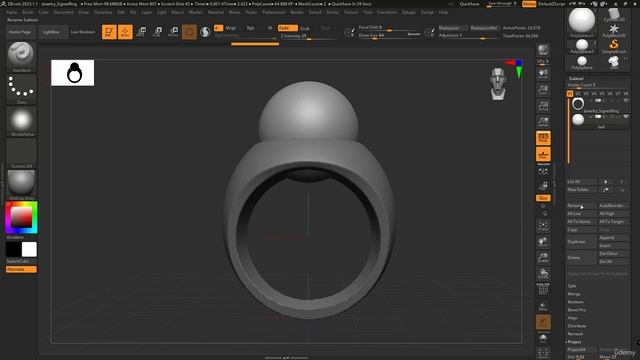Toggle the Alternate button
The width and height of the screenshot is (640, 360).
[x=21, y=269]
